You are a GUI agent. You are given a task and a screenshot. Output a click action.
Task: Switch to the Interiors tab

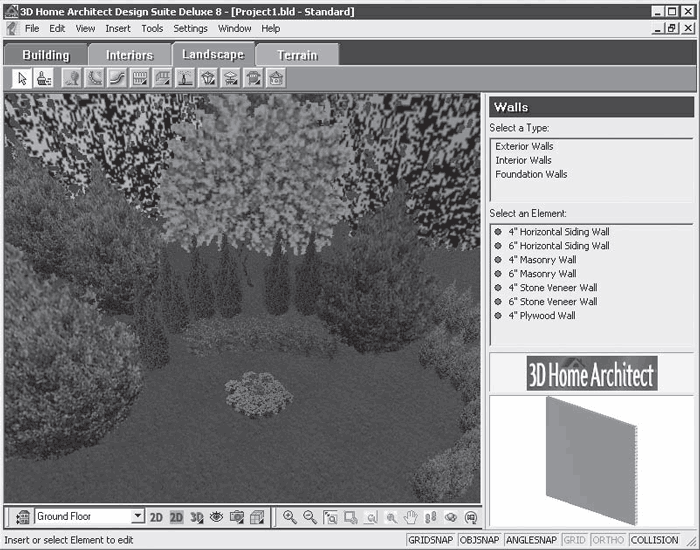tap(129, 55)
